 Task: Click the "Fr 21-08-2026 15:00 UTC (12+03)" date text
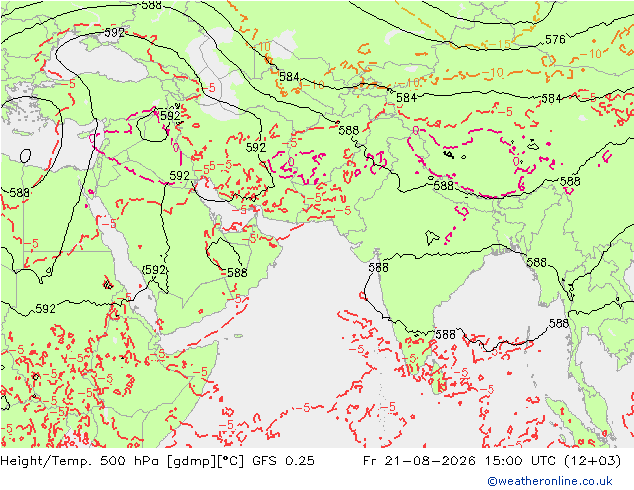pos(492,461)
